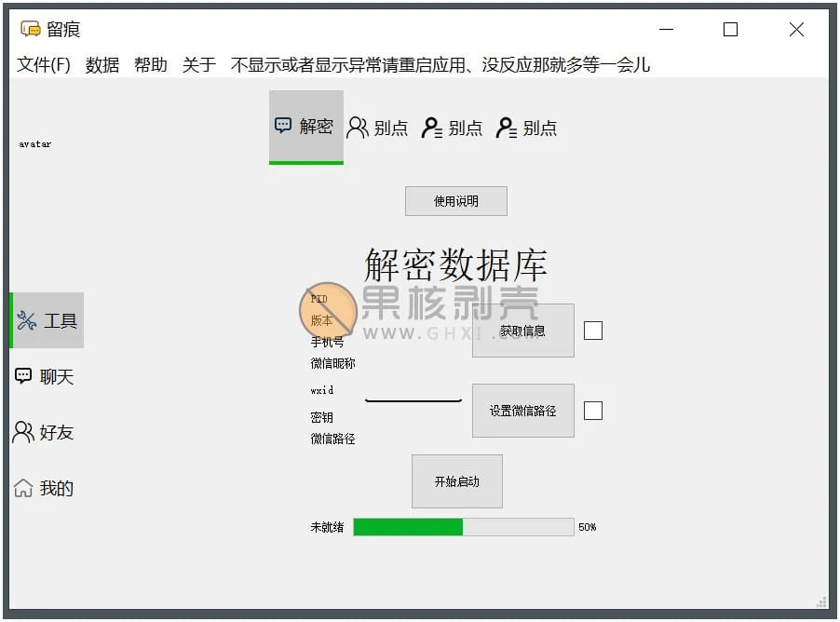Click the person-list icon on last 别点 tab
This screenshot has width=840, height=622.
coord(506,128)
